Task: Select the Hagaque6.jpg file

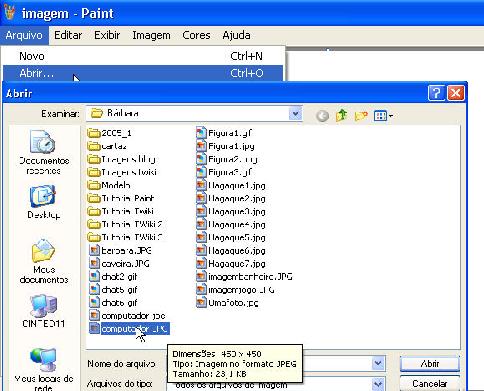Action: (231, 250)
